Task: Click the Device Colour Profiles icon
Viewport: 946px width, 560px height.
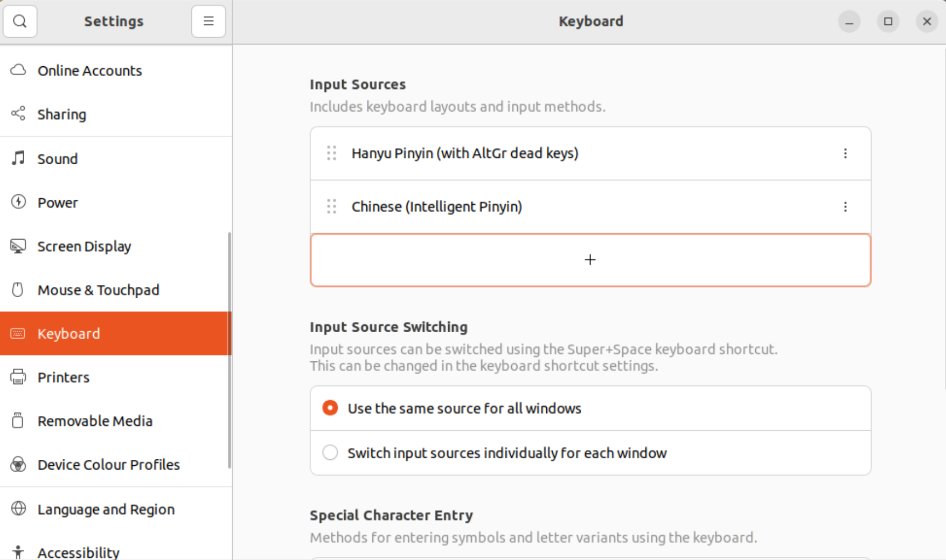Action: 18,464
